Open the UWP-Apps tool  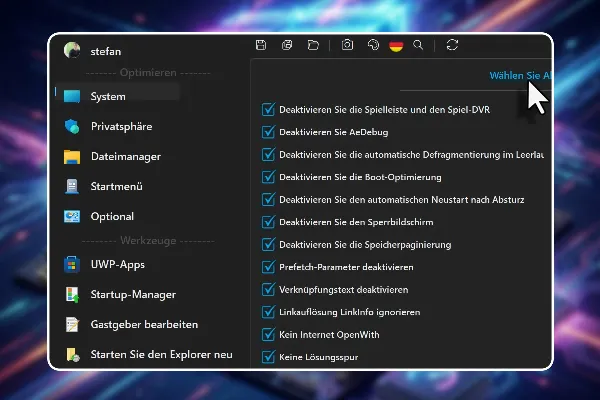pyautogui.click(x=118, y=264)
